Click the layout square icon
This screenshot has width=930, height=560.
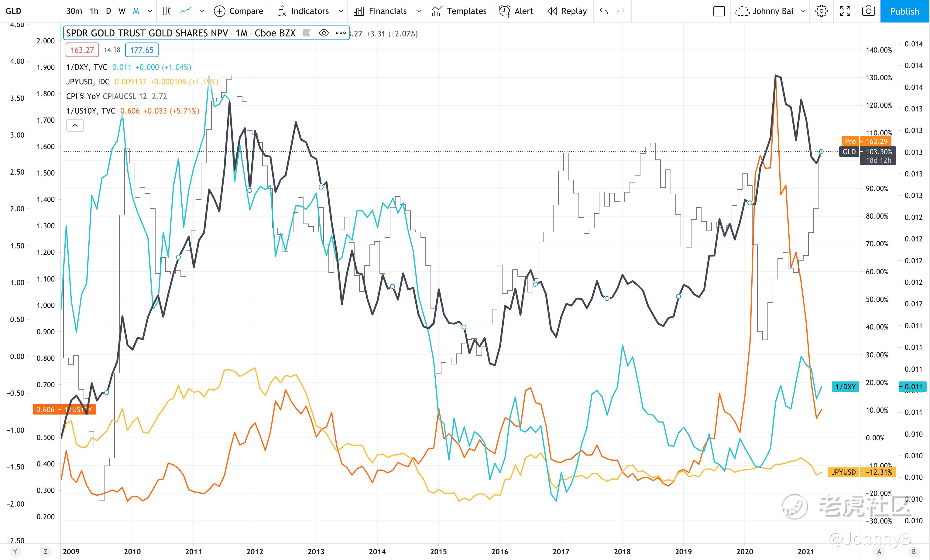719,11
